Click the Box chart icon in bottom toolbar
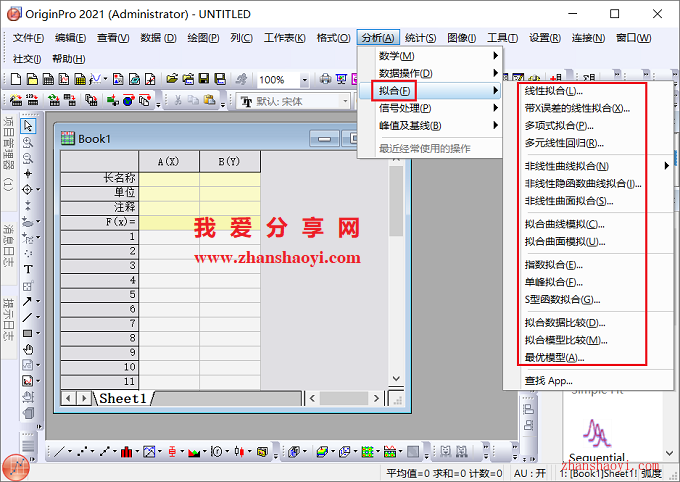This screenshot has width=680, height=482. (x=172, y=452)
